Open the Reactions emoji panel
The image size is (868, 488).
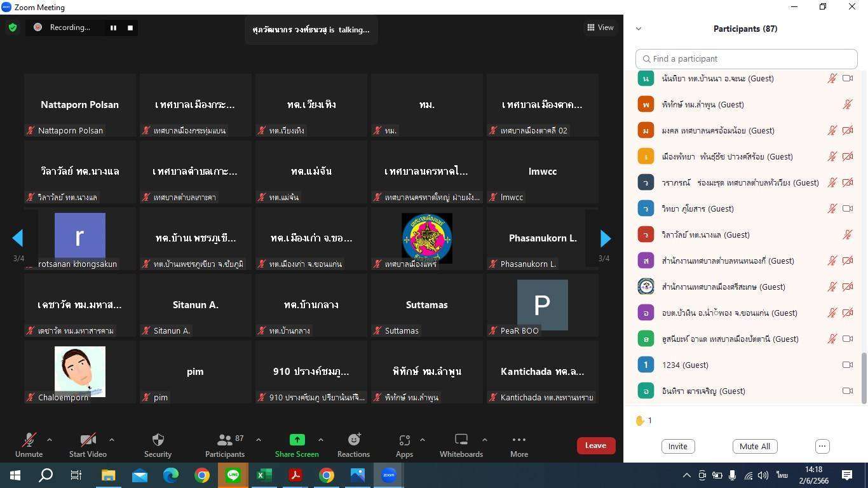[x=353, y=440]
